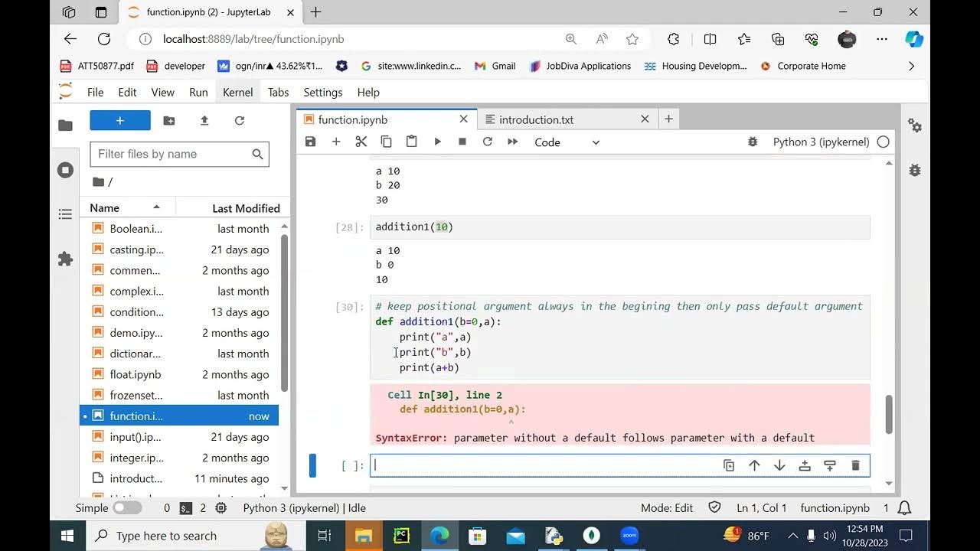Add a new launcher tab with plus
Screen dimensions: 980x551
[x=668, y=119]
